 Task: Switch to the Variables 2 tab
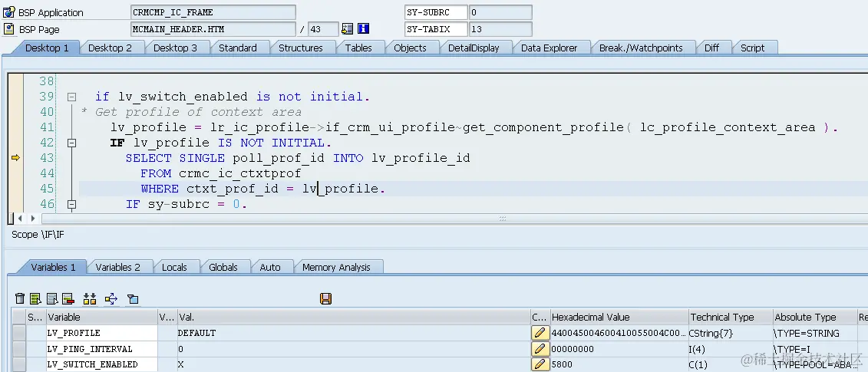point(118,267)
